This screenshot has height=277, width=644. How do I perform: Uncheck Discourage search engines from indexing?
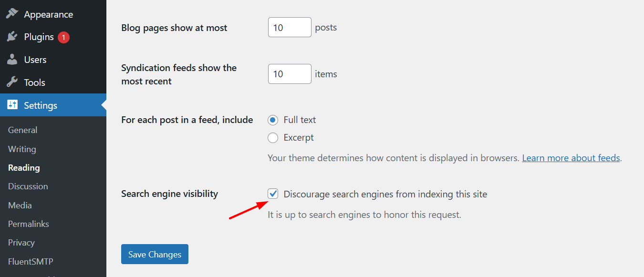273,194
